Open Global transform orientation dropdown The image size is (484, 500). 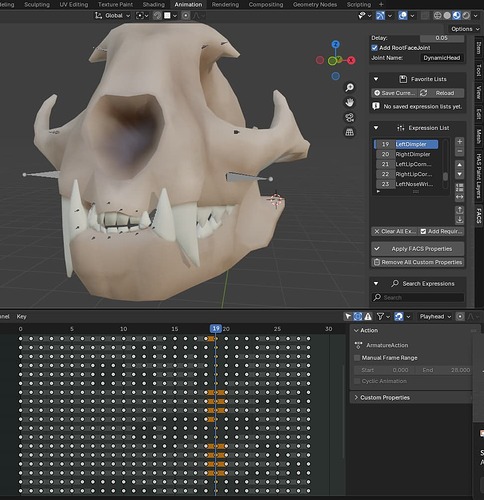pos(112,16)
